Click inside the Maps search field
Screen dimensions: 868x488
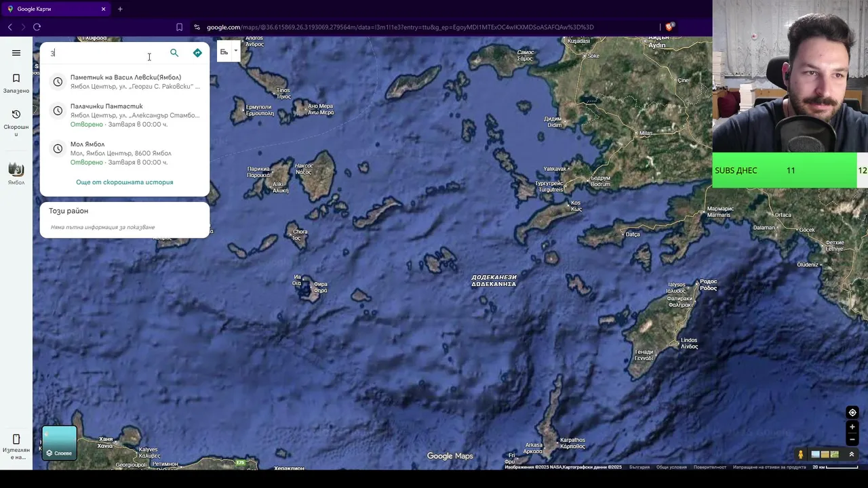click(x=105, y=53)
